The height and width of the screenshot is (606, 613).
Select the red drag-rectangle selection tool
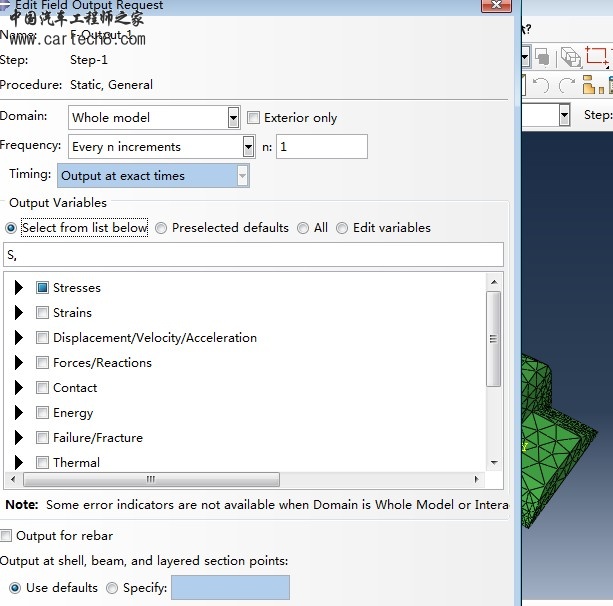coord(598,57)
